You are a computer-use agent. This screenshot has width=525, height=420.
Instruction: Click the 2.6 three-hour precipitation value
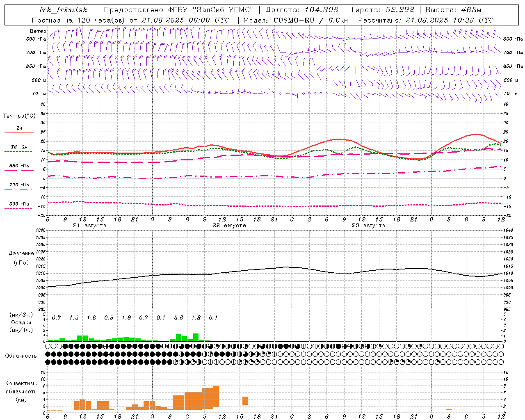(178, 318)
